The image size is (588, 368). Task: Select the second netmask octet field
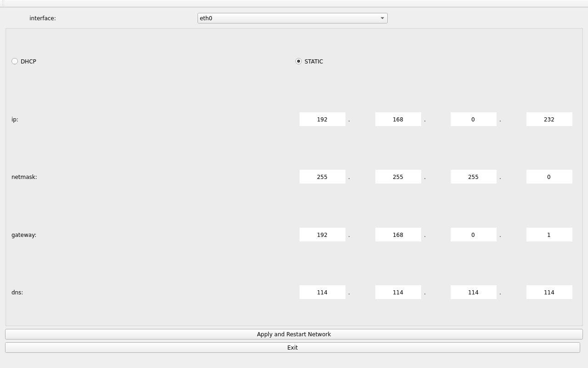pyautogui.click(x=398, y=177)
